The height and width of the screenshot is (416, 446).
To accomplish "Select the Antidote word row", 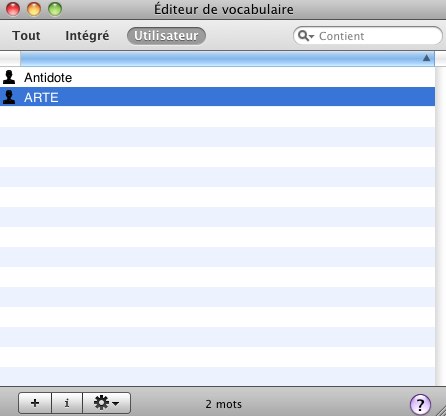I will click(217, 77).
